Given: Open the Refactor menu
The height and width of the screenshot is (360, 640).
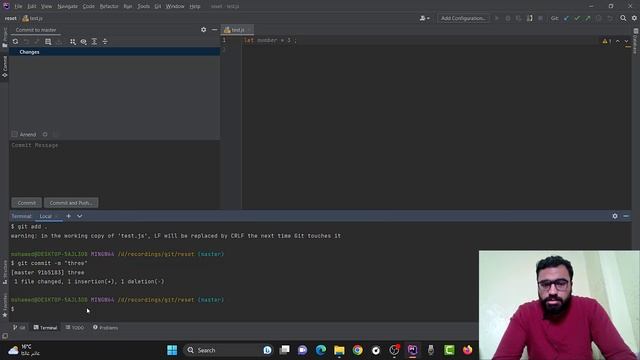Looking at the screenshot, I should point(109,6).
